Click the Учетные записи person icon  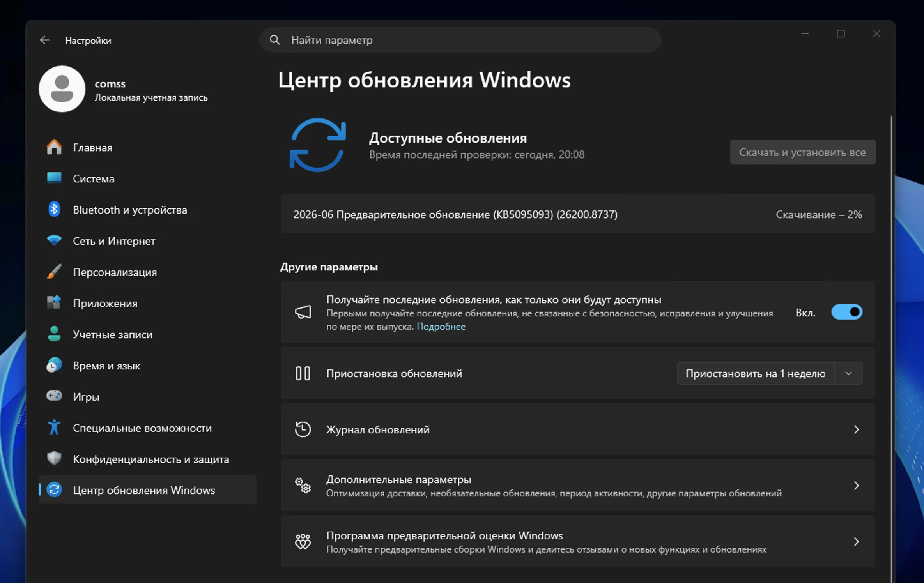(54, 334)
